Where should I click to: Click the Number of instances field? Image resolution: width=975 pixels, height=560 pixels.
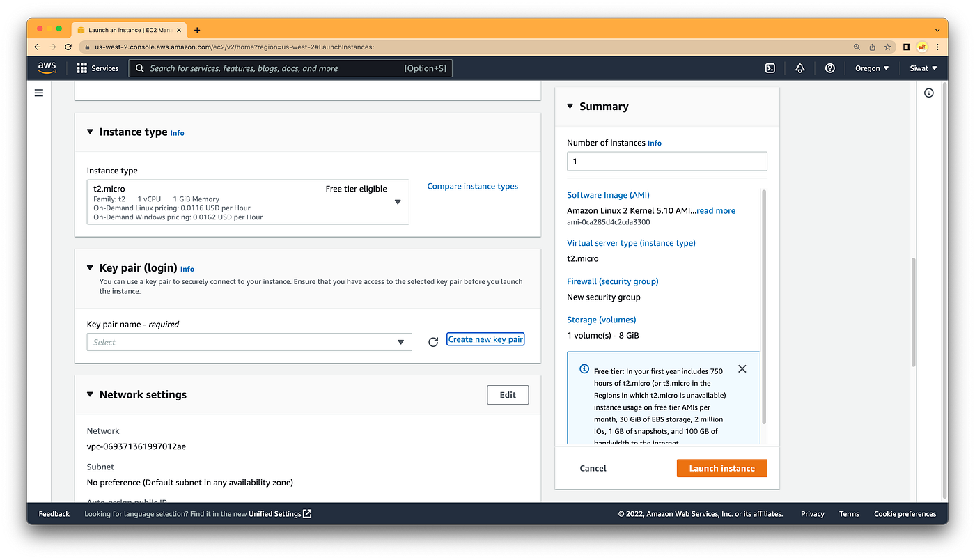point(667,161)
